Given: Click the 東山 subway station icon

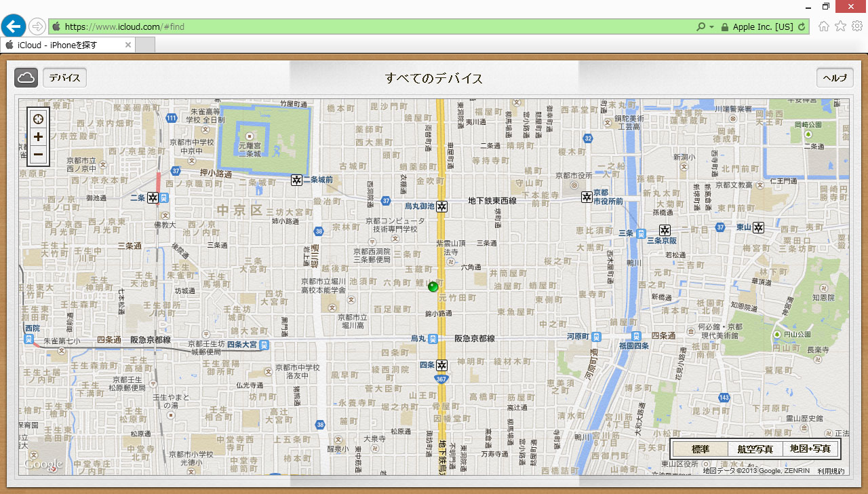Looking at the screenshot, I should pos(759,227).
